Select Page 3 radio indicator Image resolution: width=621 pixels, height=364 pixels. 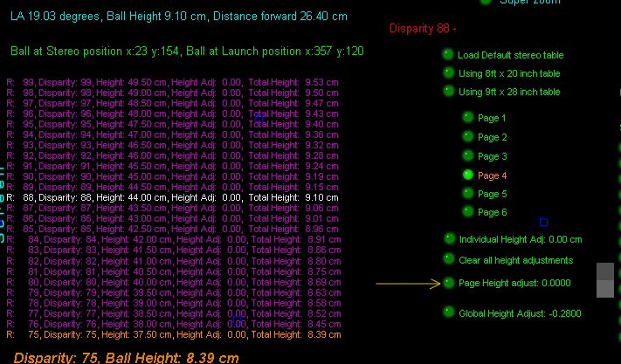coord(468,155)
